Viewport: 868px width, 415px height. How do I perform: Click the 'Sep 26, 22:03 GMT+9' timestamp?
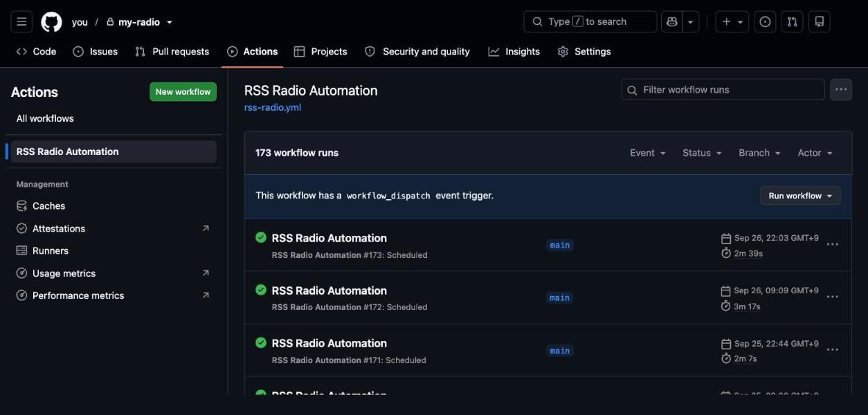tap(776, 238)
